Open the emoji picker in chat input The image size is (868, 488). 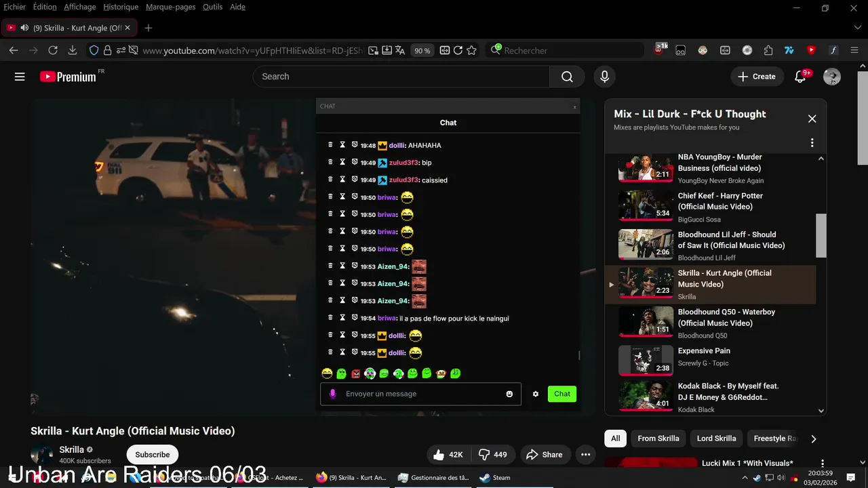pos(509,394)
